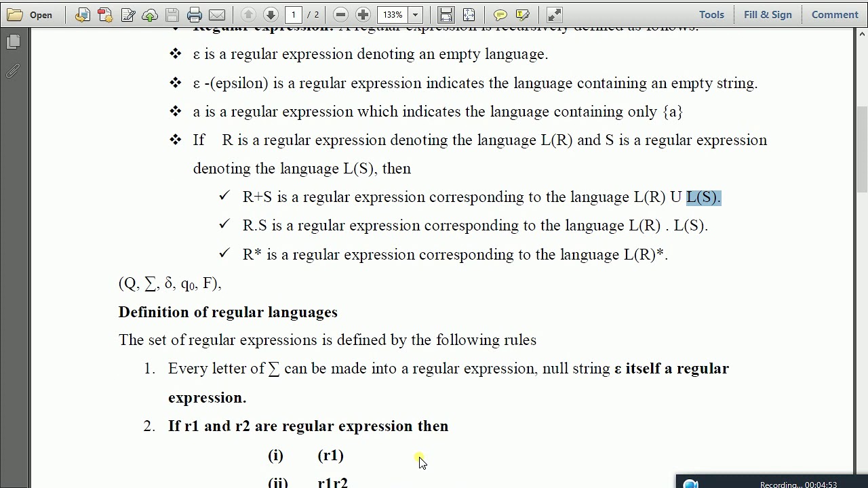Click 'If r1 and r2 are regular expression then'
Screen dimensions: 868x488
tap(308, 426)
